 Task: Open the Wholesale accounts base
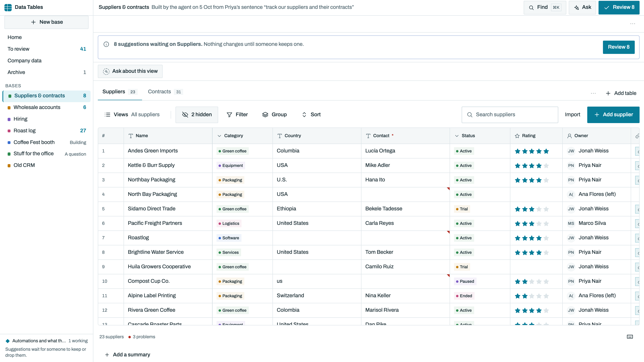tap(46, 107)
